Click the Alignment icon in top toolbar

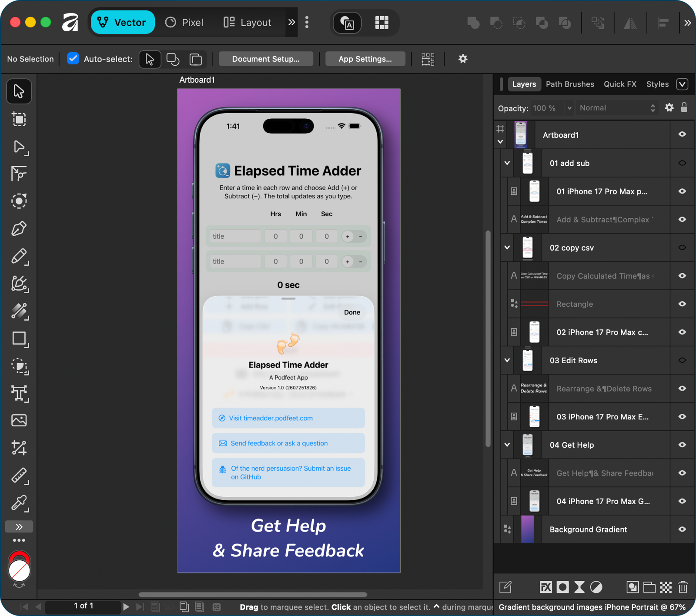pos(663,23)
